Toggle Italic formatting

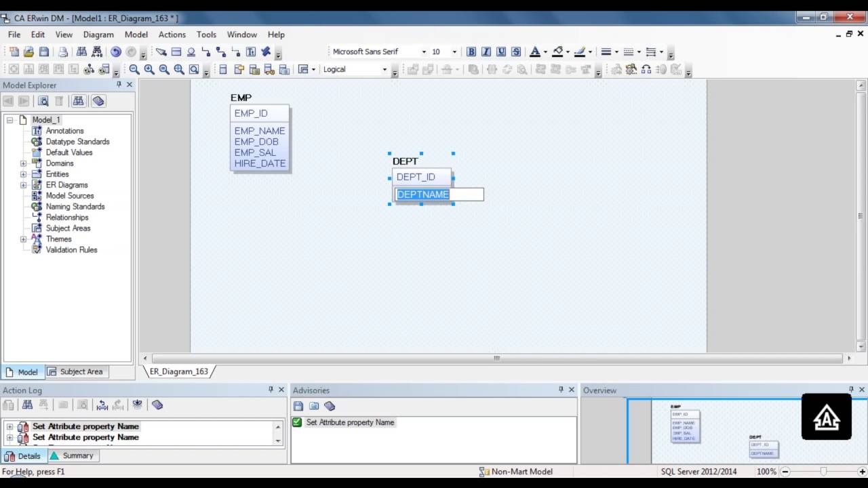tap(486, 52)
